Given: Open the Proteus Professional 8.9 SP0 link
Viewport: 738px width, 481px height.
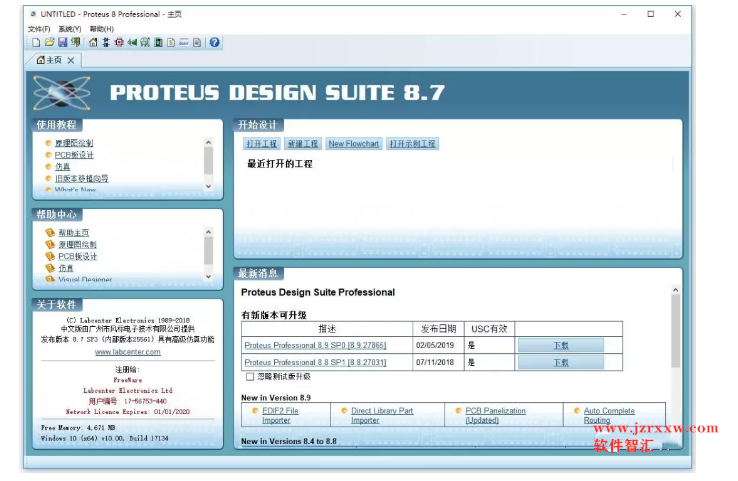Looking at the screenshot, I should [315, 345].
